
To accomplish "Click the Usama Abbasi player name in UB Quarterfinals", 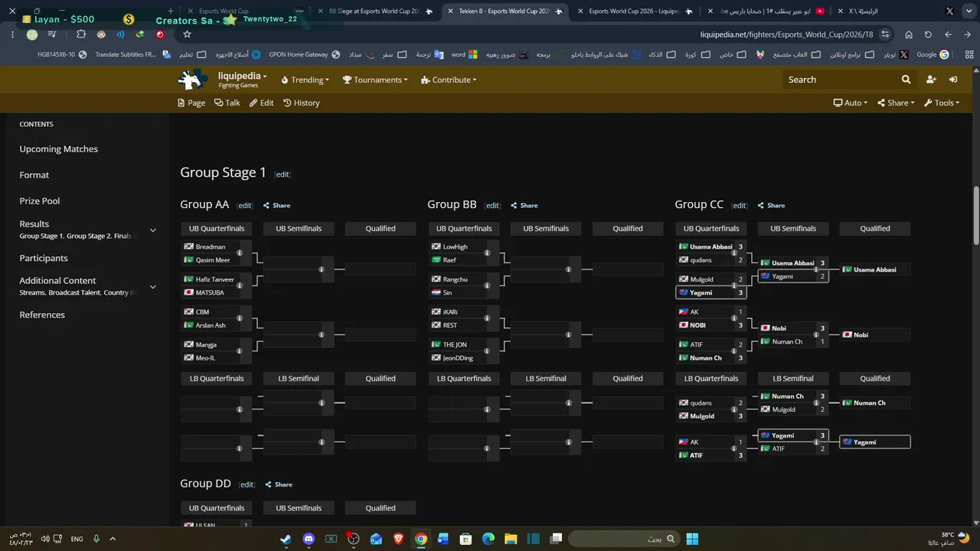I will click(711, 247).
